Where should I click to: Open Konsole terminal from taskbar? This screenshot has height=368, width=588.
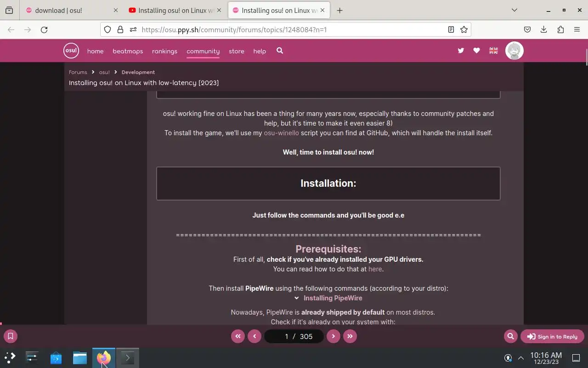[127, 357]
